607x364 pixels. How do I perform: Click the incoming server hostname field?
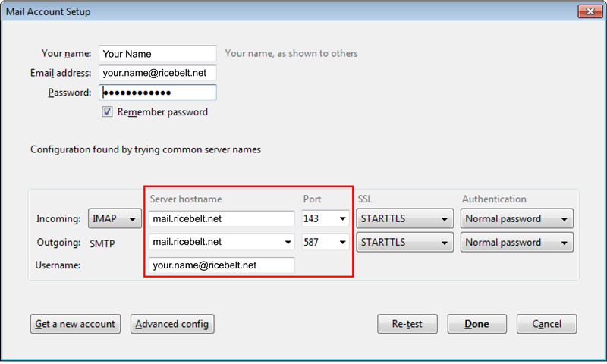click(x=222, y=219)
